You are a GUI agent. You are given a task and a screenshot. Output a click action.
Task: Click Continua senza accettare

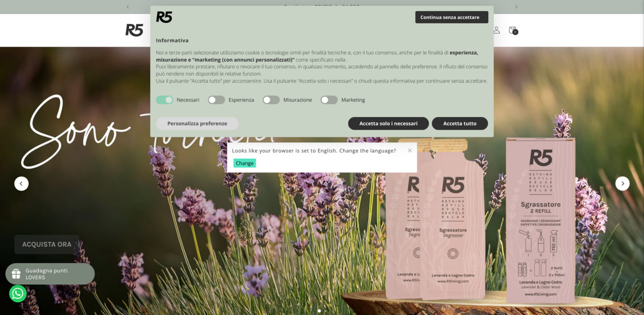[451, 17]
